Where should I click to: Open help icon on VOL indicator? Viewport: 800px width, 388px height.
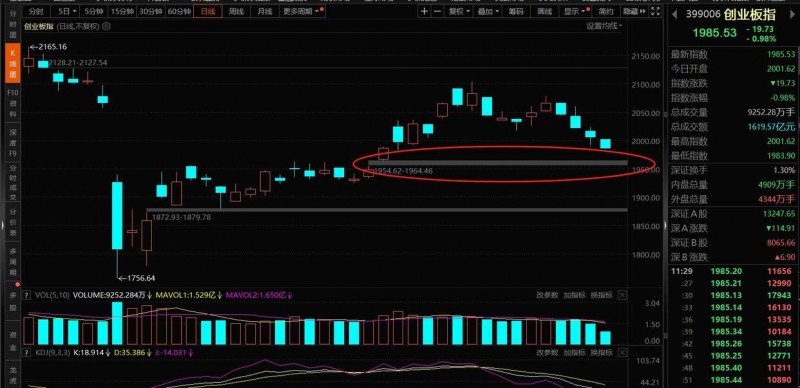[28, 295]
